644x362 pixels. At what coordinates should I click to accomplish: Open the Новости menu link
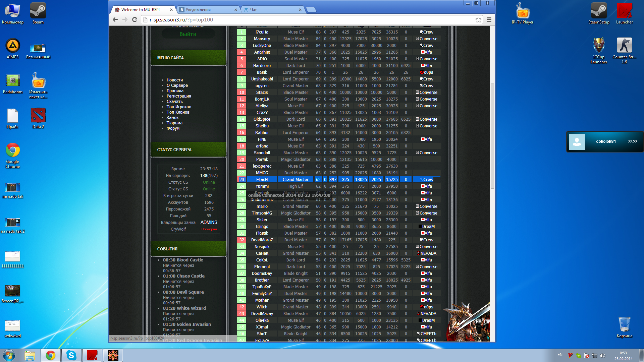[175, 80]
